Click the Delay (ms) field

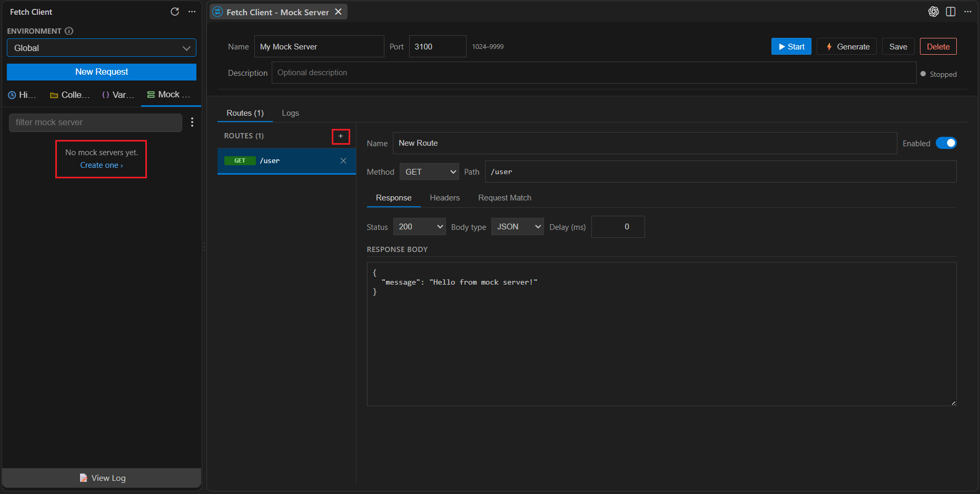pyautogui.click(x=618, y=227)
